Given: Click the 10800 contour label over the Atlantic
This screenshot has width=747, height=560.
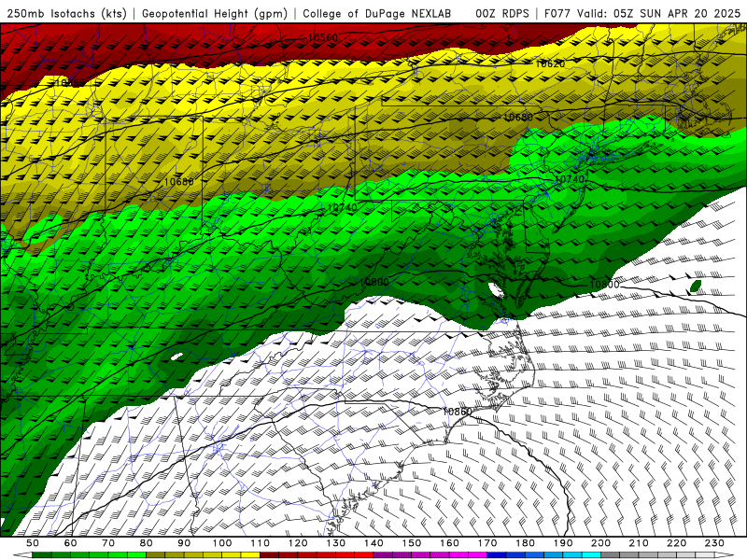Looking at the screenshot, I should click(604, 285).
